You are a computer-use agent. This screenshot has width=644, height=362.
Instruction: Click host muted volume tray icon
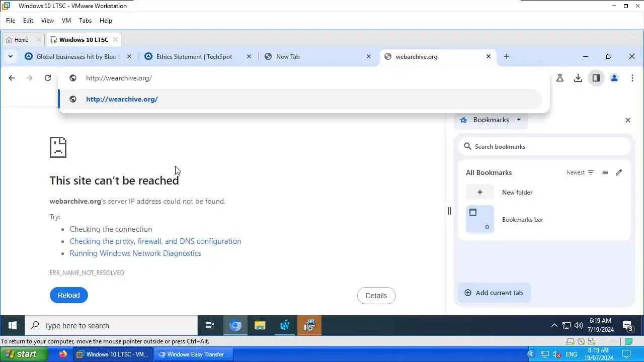(556, 354)
